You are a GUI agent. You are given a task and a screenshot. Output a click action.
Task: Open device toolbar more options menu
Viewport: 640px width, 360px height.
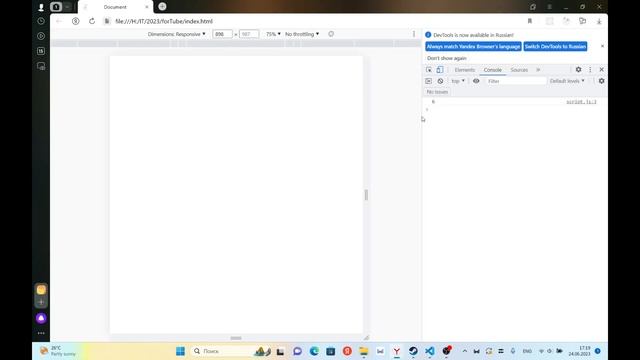coord(414,34)
